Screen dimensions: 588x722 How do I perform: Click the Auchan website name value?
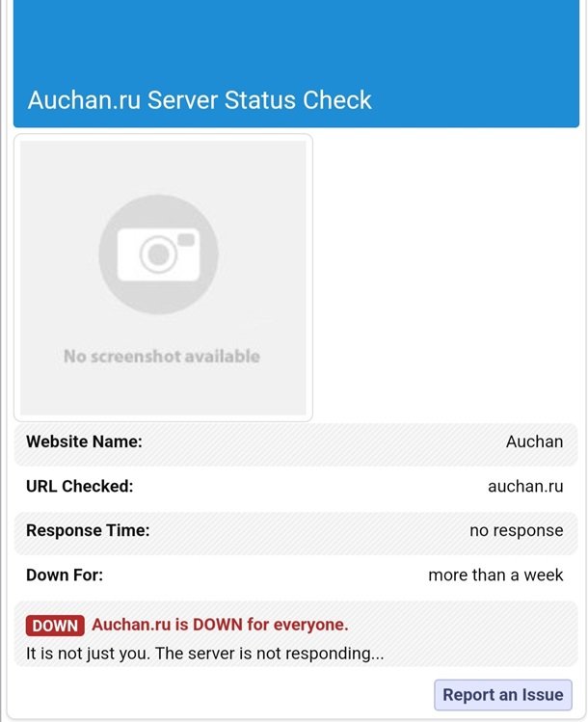click(534, 441)
